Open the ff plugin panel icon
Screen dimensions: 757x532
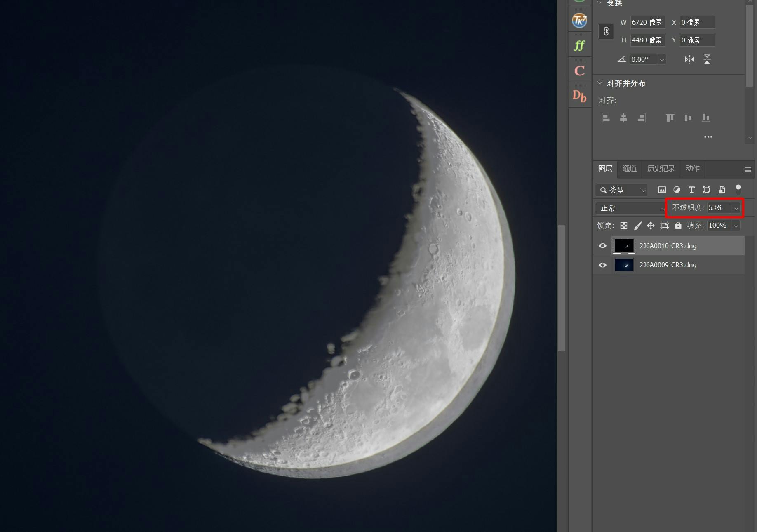[579, 45]
